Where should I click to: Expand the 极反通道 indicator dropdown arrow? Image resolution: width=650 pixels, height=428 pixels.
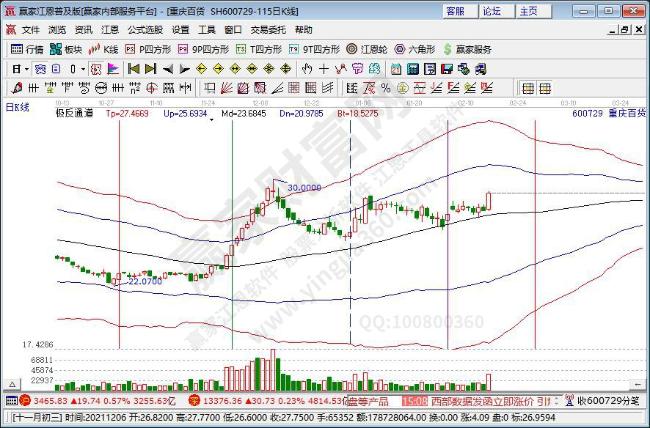(x=212, y=120)
